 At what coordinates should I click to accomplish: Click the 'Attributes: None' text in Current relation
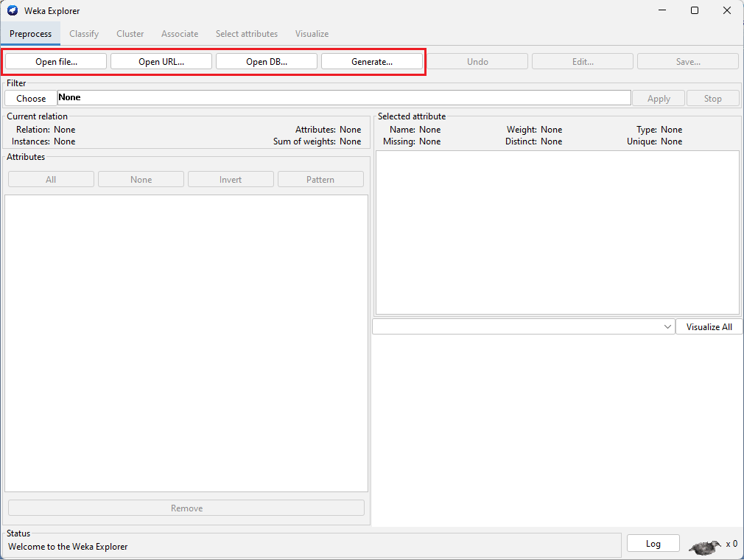(329, 130)
